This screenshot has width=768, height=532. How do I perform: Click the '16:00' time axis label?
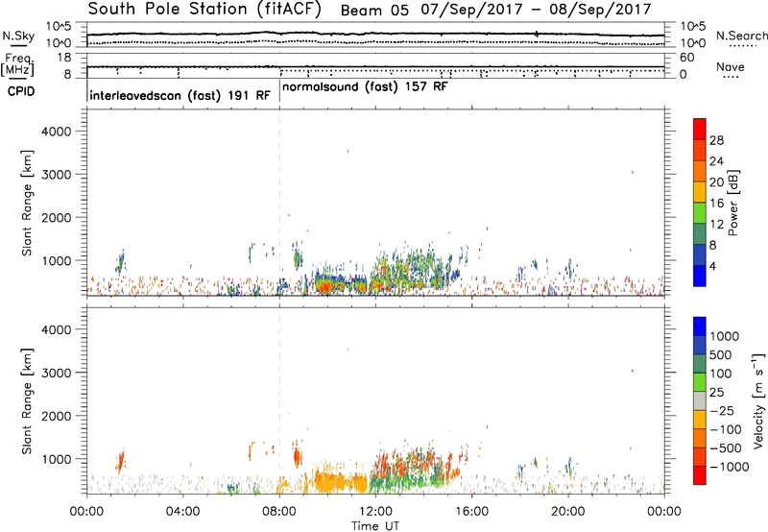click(471, 512)
